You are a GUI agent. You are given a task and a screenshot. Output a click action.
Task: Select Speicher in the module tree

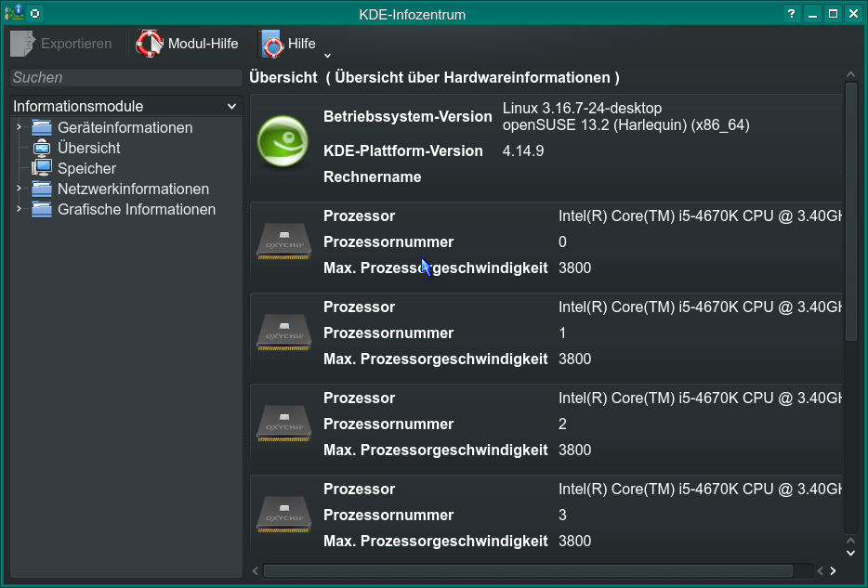tap(87, 169)
